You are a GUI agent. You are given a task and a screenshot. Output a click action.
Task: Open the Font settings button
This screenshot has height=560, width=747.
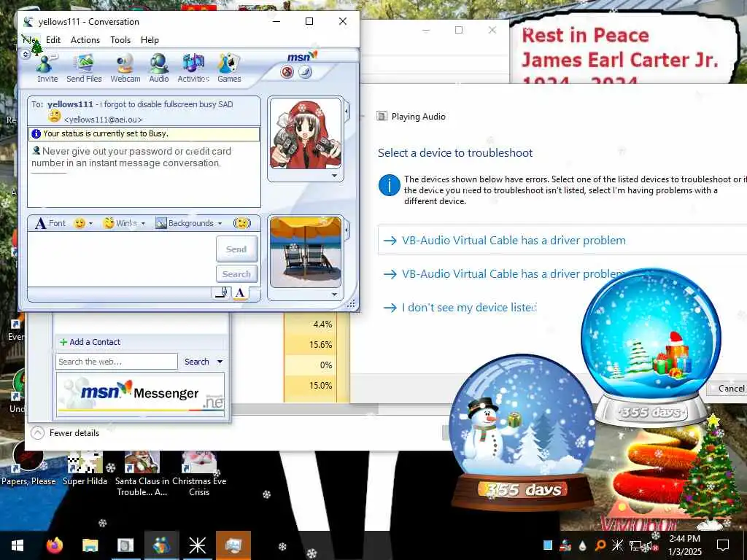tap(51, 223)
